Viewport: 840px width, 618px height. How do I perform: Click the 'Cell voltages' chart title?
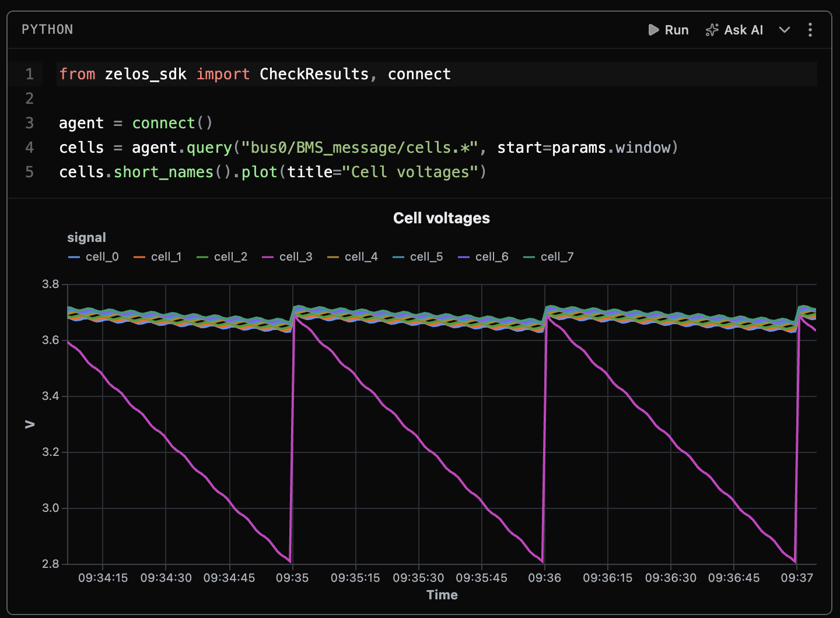(x=442, y=218)
